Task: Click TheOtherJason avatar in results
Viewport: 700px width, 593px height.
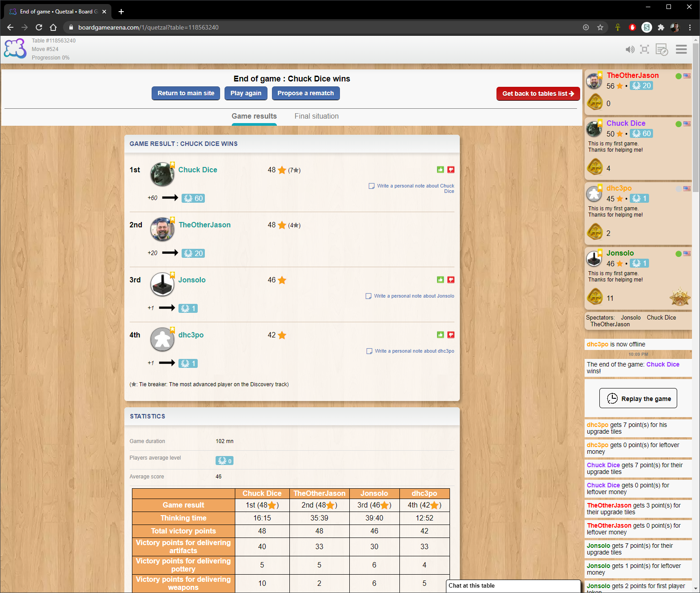Action: [162, 229]
